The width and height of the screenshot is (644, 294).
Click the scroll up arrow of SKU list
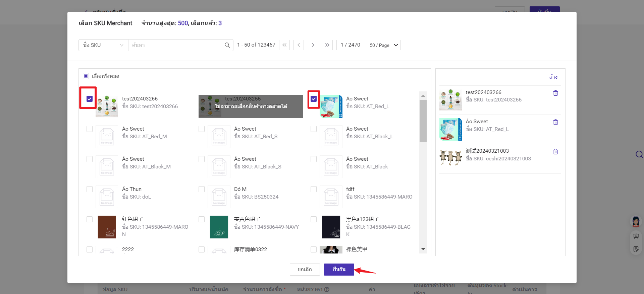coord(423,96)
